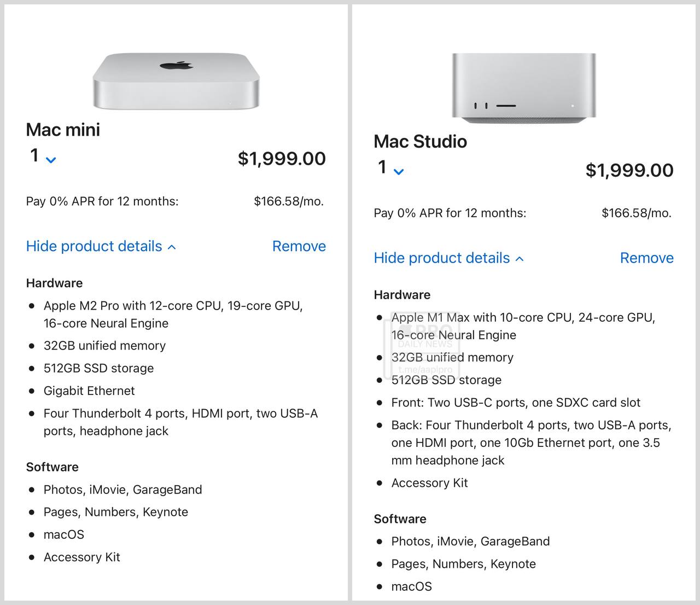Click the up caret after Mac Studio Hide details
Image resolution: width=700 pixels, height=605 pixels.
click(x=520, y=259)
